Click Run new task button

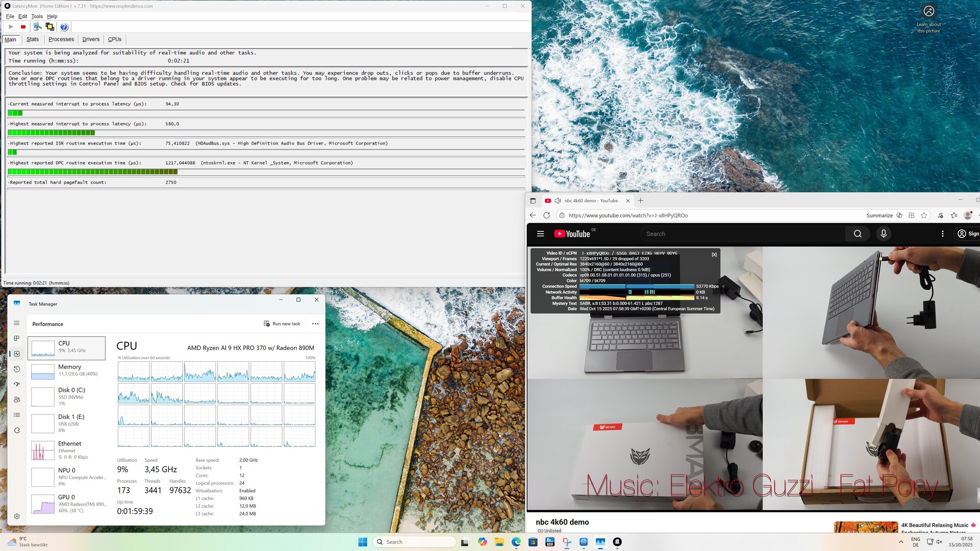(282, 323)
